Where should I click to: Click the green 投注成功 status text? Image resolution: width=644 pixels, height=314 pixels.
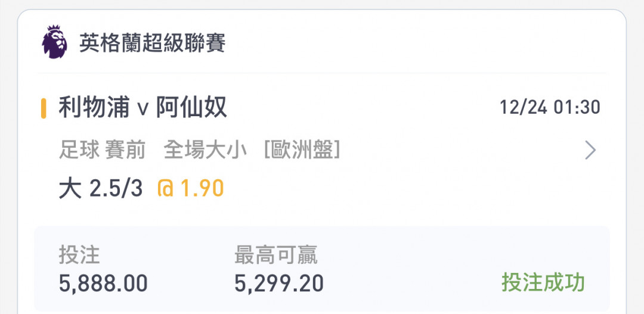coord(543,282)
